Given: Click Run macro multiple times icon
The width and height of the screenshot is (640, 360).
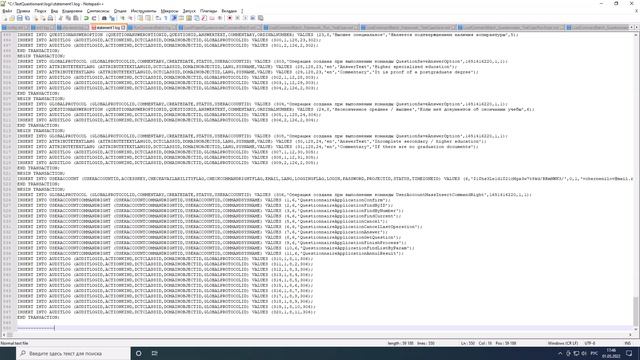Looking at the screenshot, I should point(253,18).
